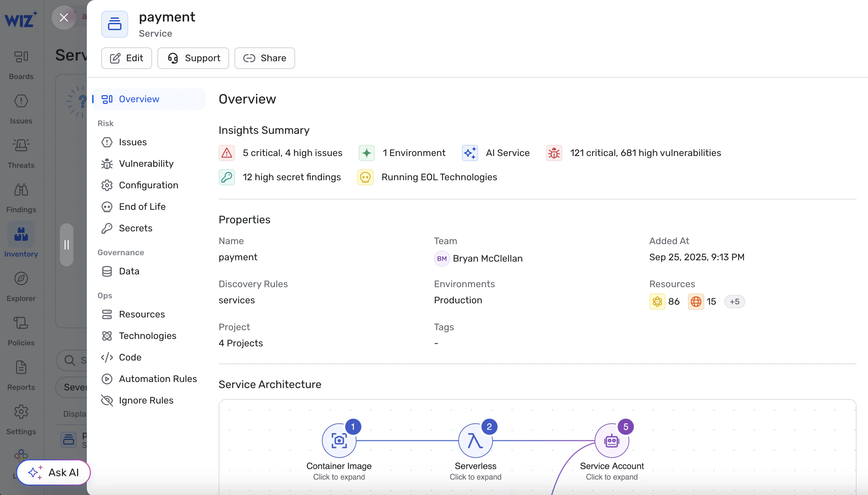The image size is (868, 495).
Task: Click the AI Service sparkle icon
Action: (x=470, y=153)
